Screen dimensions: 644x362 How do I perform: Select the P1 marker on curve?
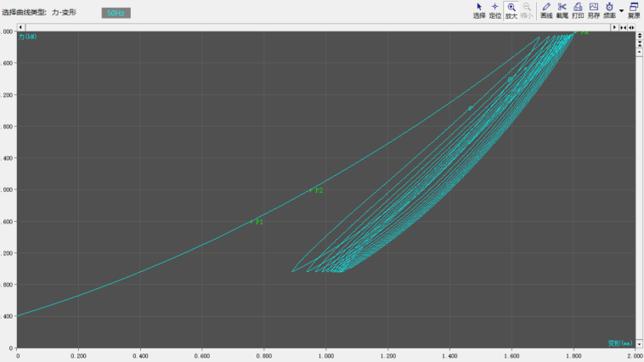(252, 222)
